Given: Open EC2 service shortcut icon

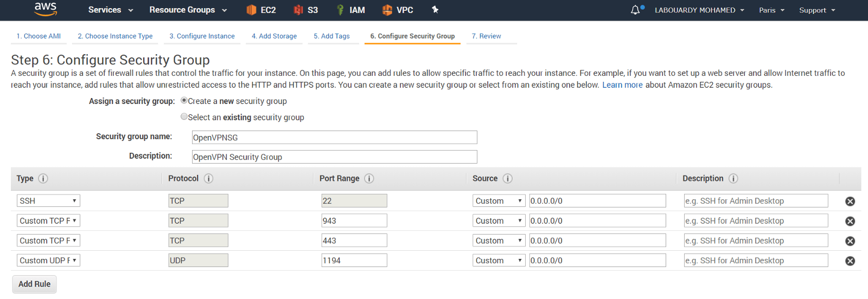Looking at the screenshot, I should 252,10.
